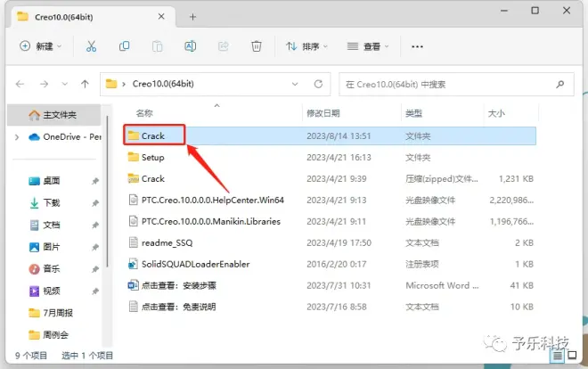Click the Rename icon in toolbar
The width and height of the screenshot is (588, 369).
(x=190, y=46)
